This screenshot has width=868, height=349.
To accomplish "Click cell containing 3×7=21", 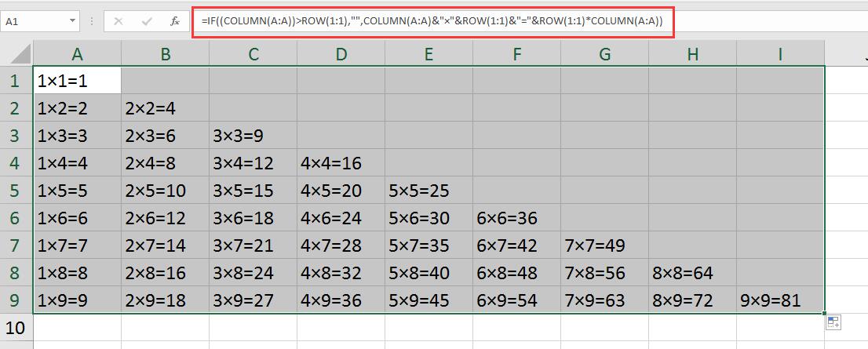I will (x=253, y=245).
